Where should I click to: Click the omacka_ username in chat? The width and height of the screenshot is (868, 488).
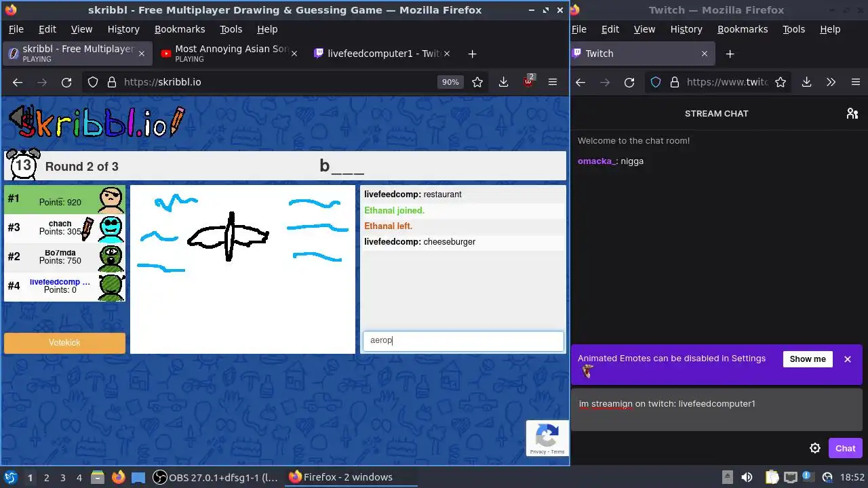pyautogui.click(x=596, y=161)
